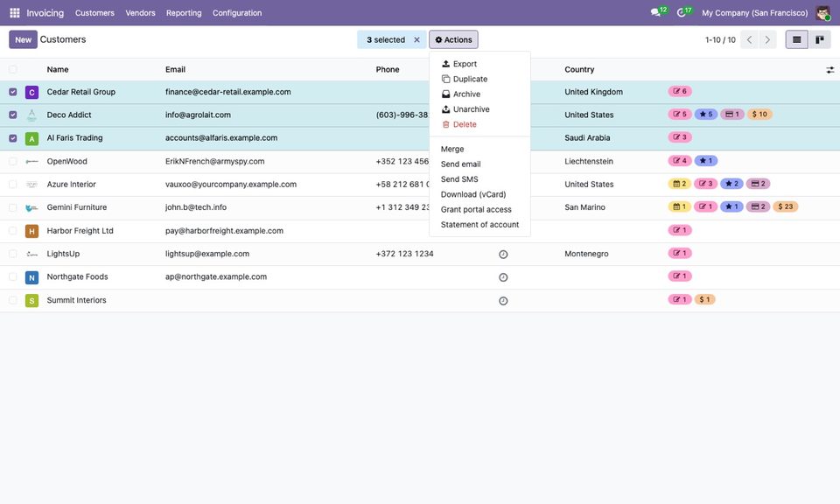Click email lightsup@example.com

click(x=207, y=254)
